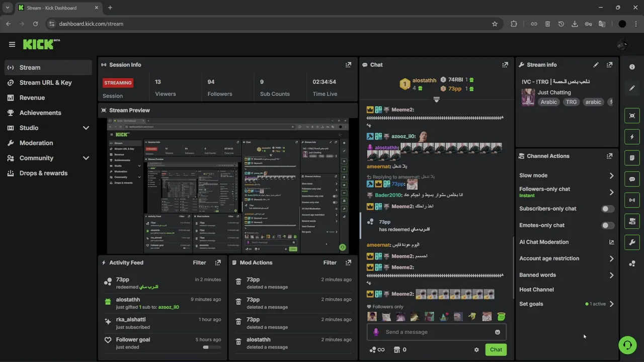
Task: Click the Just Chatting category
Action: pos(554,93)
